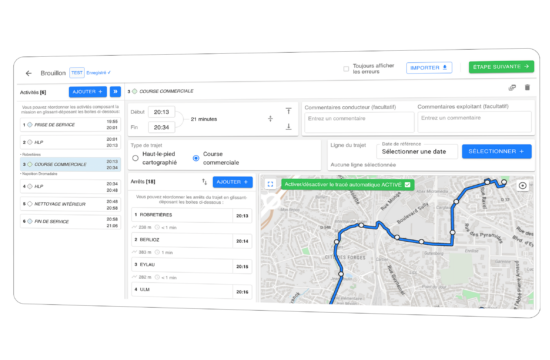Select activity 4 HLP

pyautogui.click(x=71, y=186)
